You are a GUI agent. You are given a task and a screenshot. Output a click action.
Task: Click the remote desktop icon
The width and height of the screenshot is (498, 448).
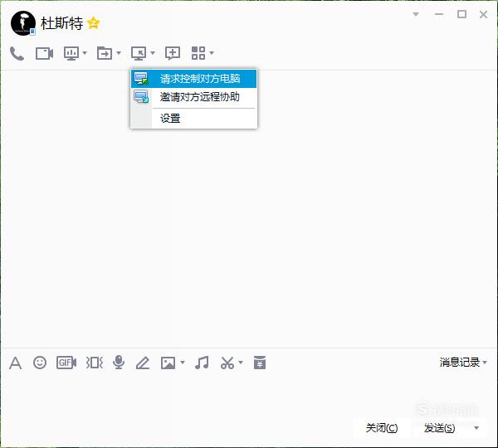(x=139, y=53)
